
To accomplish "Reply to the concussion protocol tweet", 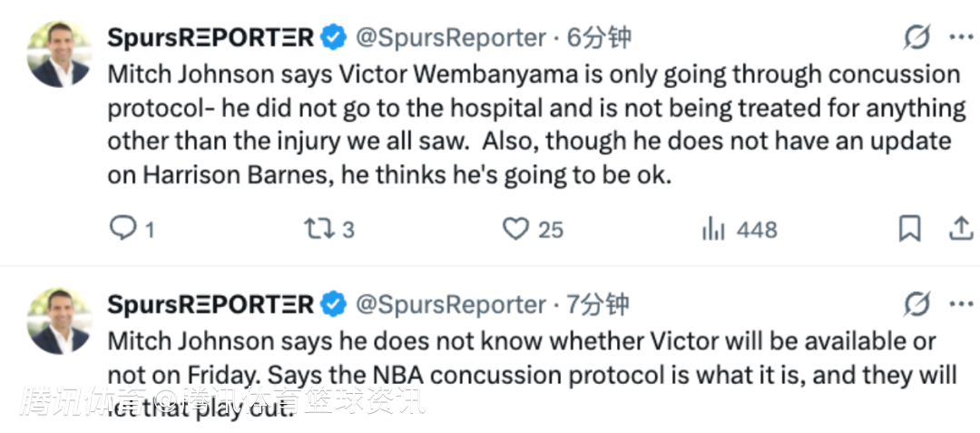I will (122, 229).
